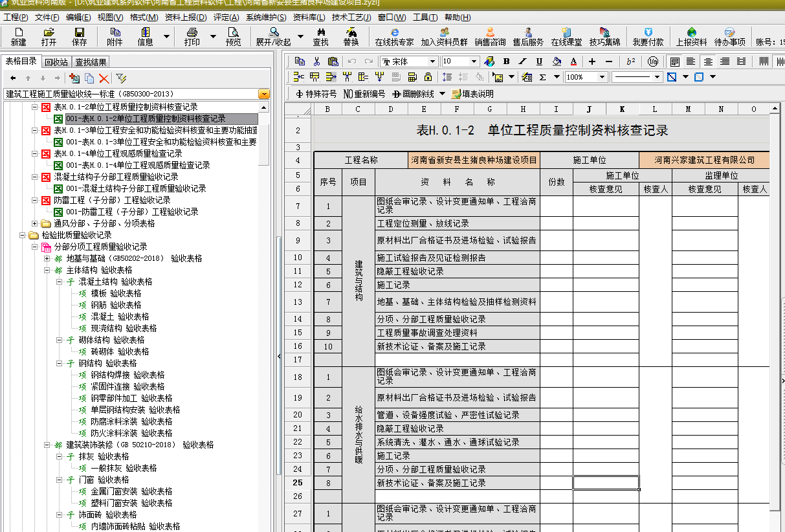Click the 查找 binoculars search icon

(x=320, y=36)
